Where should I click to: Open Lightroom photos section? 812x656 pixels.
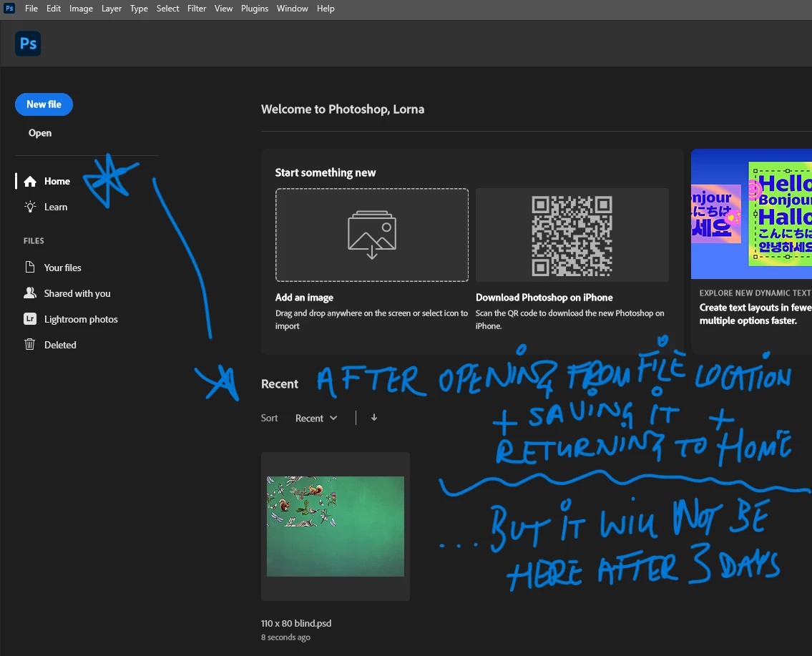81,319
